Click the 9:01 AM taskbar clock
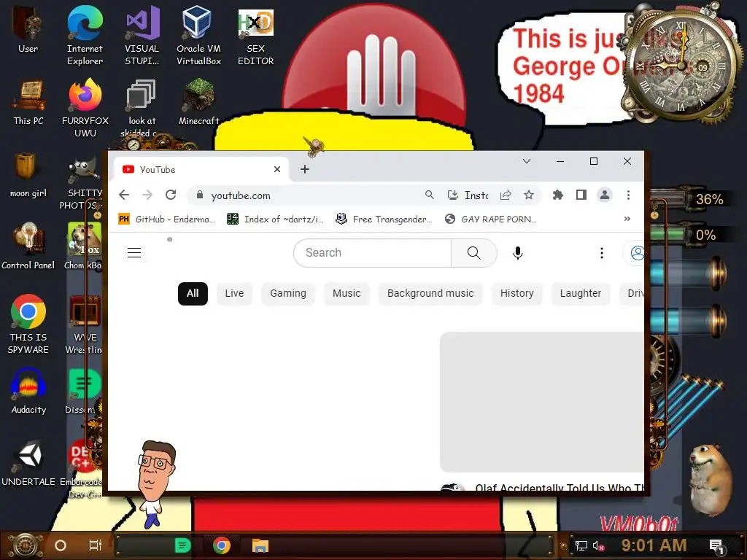Screen dimensions: 747x560 coord(654,545)
